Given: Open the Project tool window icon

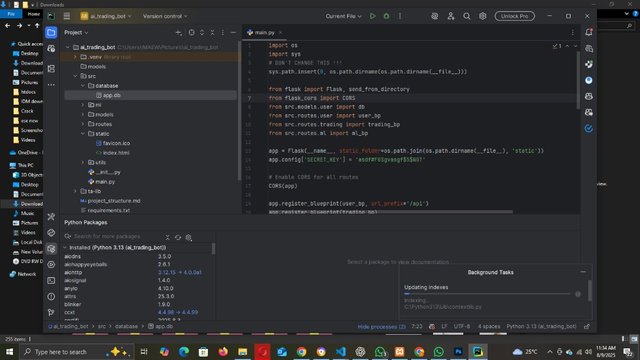Looking at the screenshot, I should tap(51, 33).
